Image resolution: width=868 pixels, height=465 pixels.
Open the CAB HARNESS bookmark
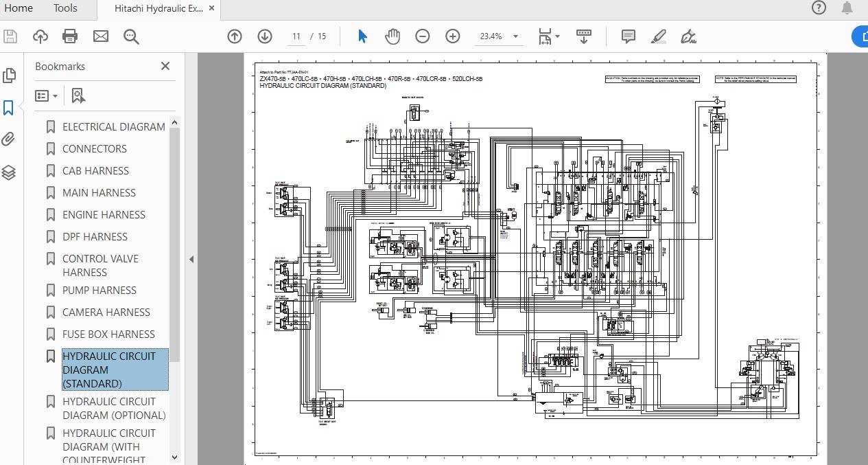point(95,170)
